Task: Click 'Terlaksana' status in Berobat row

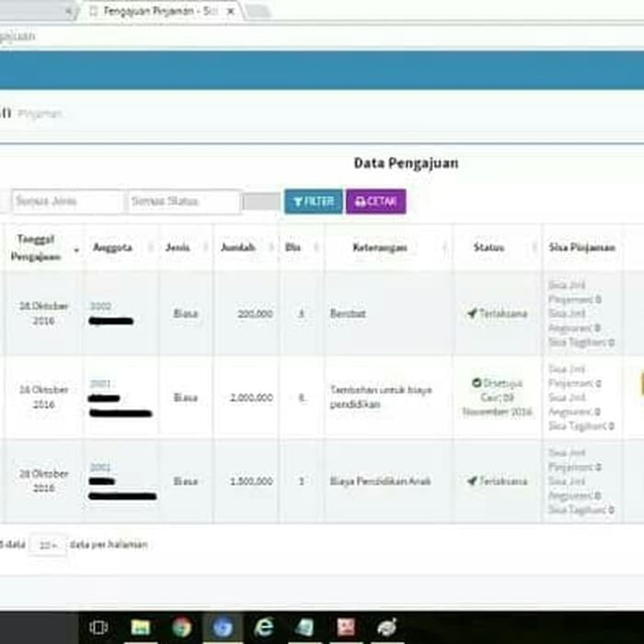Action: click(x=503, y=314)
